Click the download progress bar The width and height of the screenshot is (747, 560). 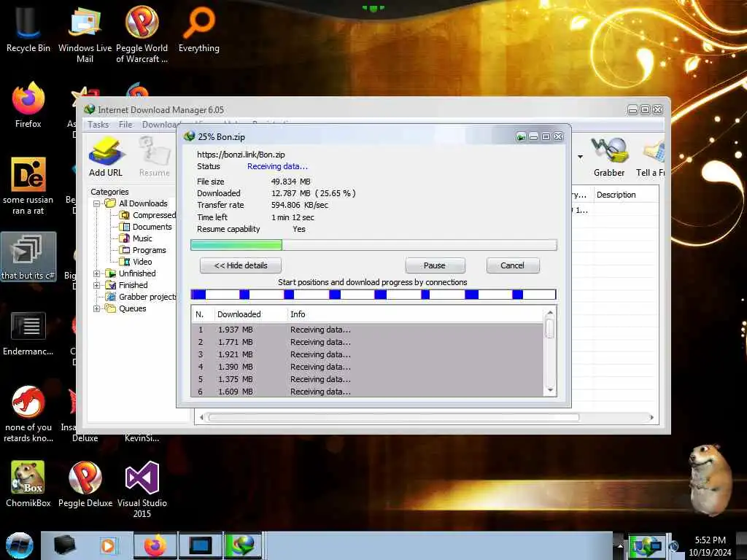pos(373,245)
